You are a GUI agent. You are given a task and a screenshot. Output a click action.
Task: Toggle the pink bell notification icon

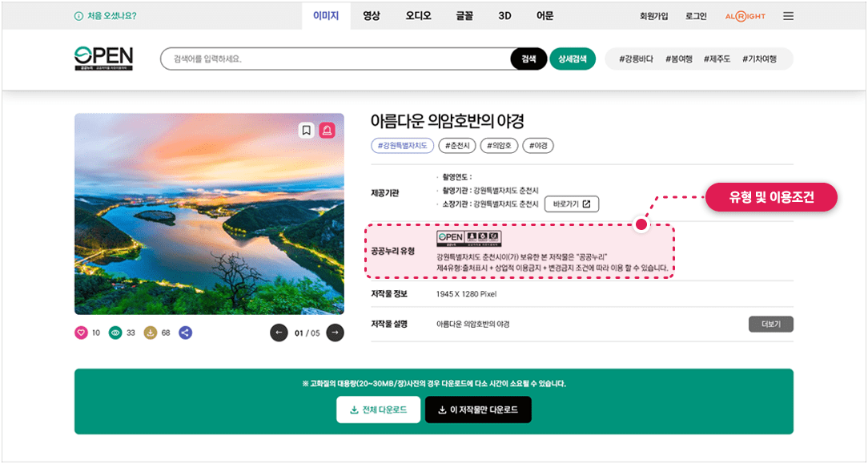coord(328,129)
